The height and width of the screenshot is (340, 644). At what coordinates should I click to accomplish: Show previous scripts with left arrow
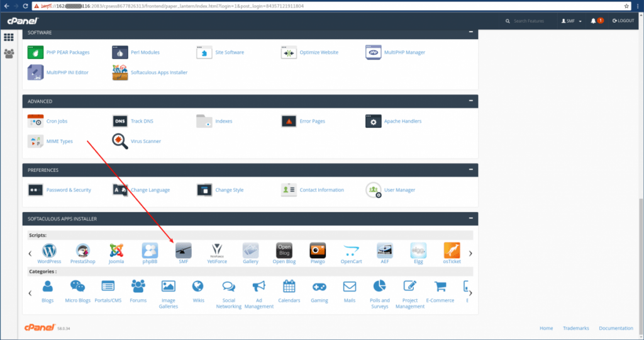[30, 254]
